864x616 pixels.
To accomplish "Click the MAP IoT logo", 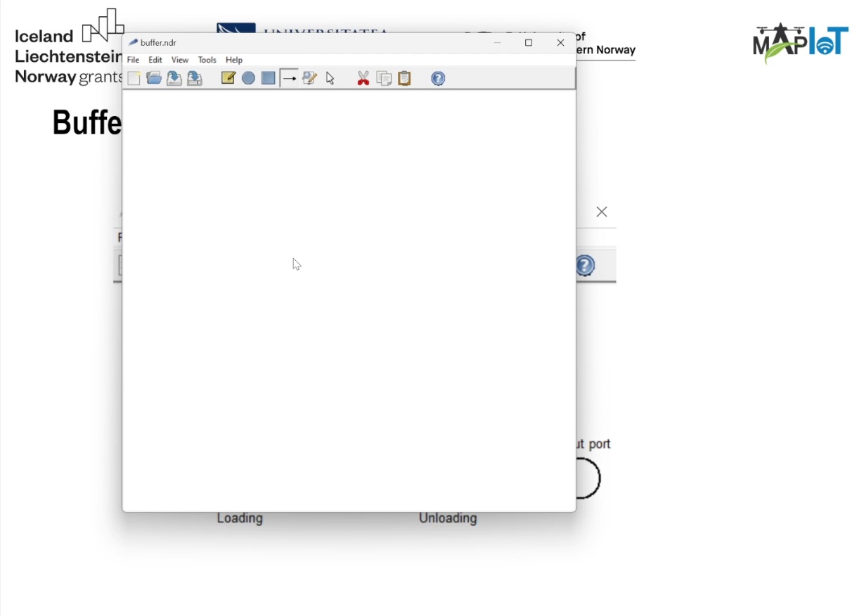I will click(800, 43).
